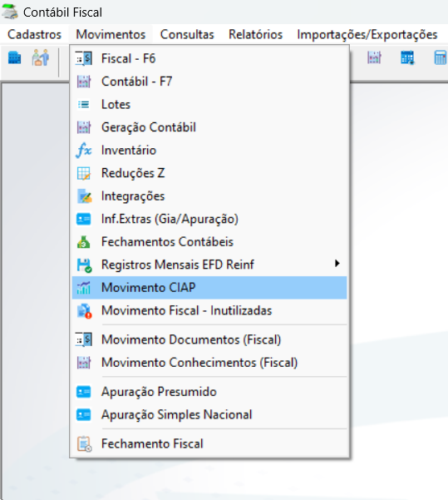The height and width of the screenshot is (500, 448).
Task: Click the Fechamentos Contábeis money bag icon
Action: [x=83, y=242]
